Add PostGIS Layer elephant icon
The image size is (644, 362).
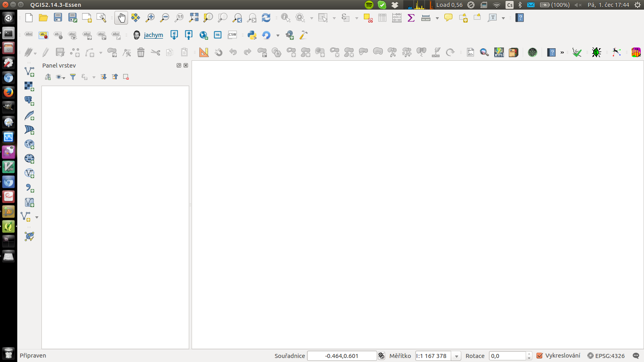(29, 101)
